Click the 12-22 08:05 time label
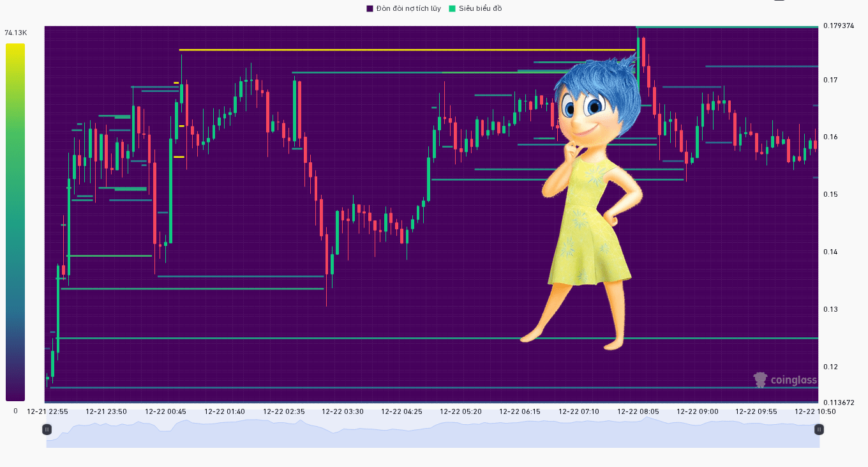 638,411
